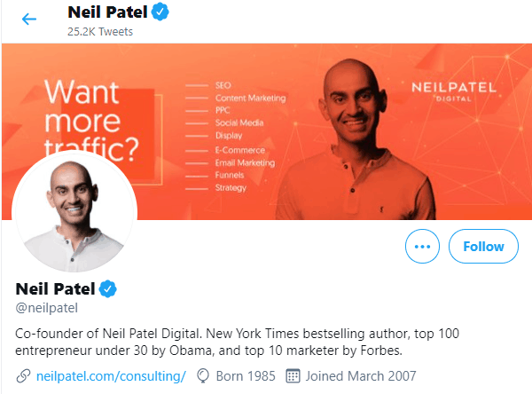
Task: Follow Neil Patel's account
Action: [x=483, y=246]
